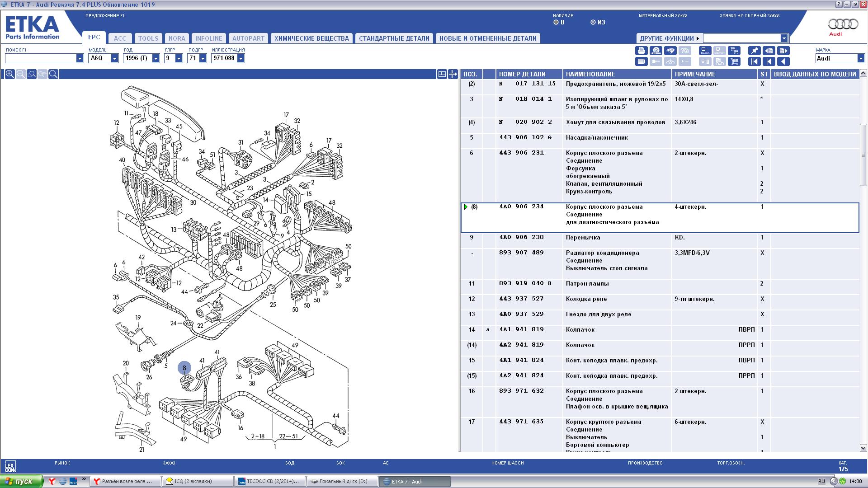Click callout number 8 on diagram
The width and height of the screenshot is (868, 488).
pyautogui.click(x=184, y=368)
